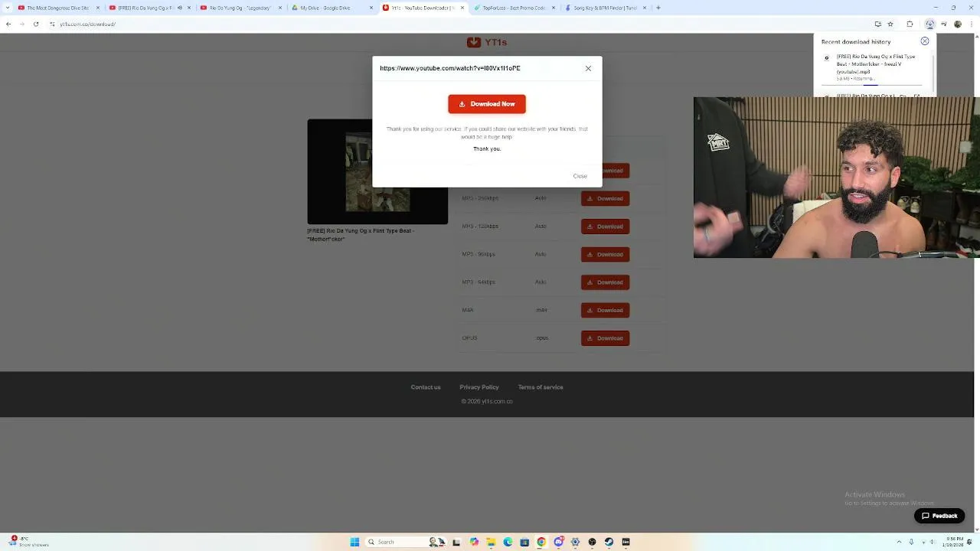Open the gear Settings app in taskbar
980x551 pixels.
click(575, 542)
